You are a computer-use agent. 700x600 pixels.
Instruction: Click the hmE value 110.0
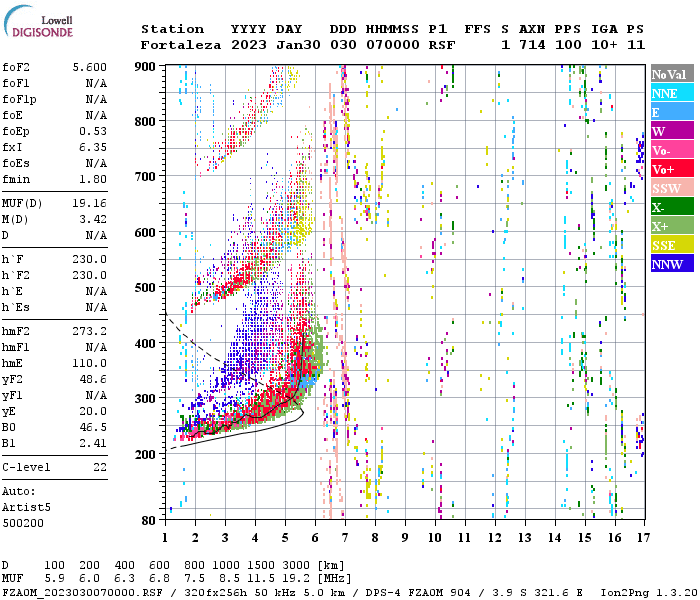pos(90,363)
